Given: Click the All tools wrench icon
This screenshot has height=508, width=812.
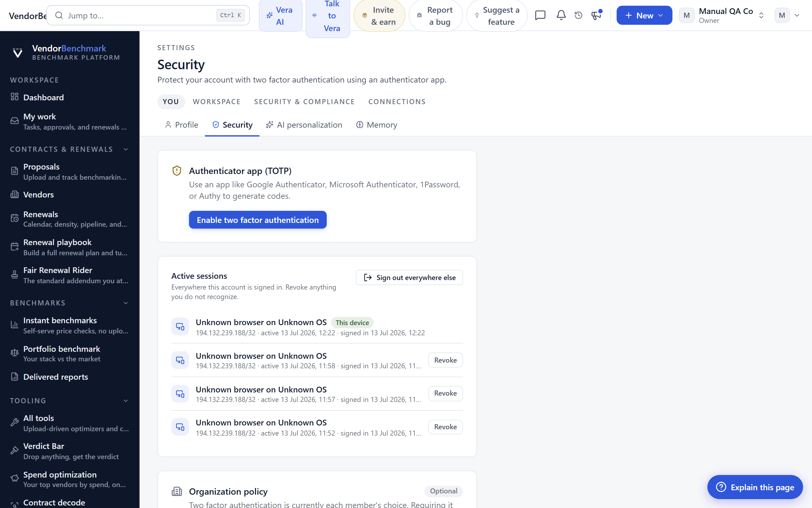Looking at the screenshot, I should [x=14, y=423].
